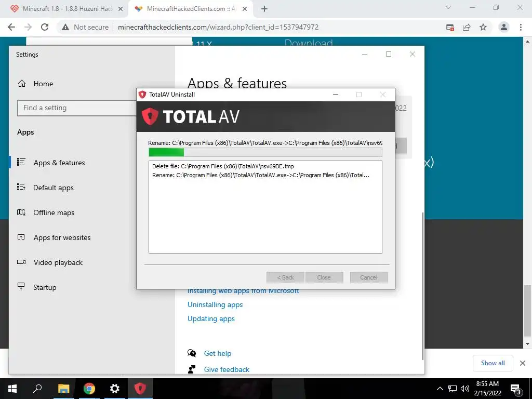The image size is (532, 399).
Task: Click the TotalAV shield logo in banner
Action: (x=150, y=116)
